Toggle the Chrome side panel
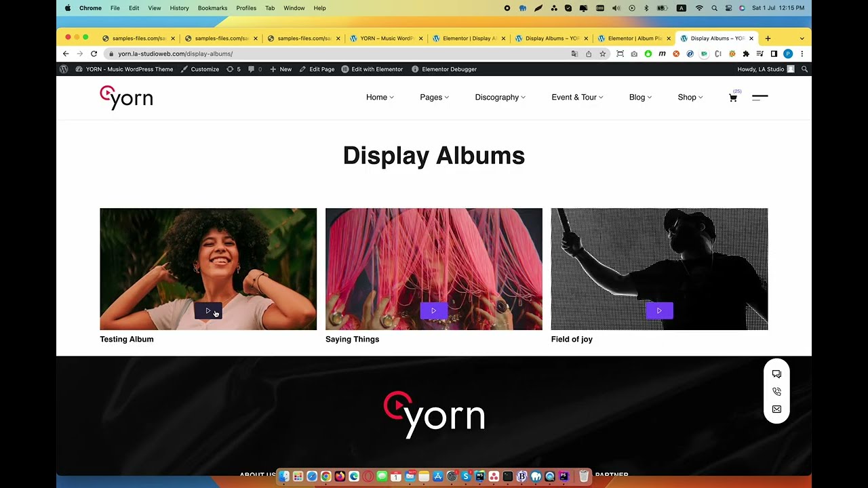 pyautogui.click(x=774, y=54)
